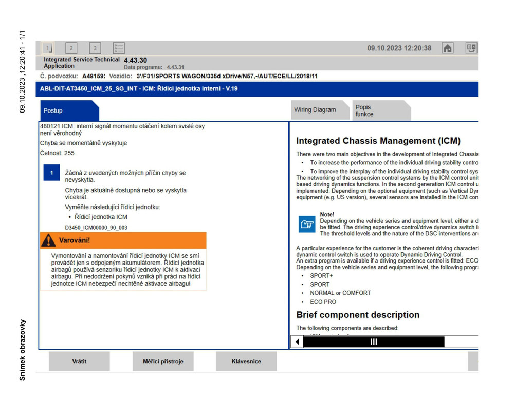
Task: Click the 'Varování!' header bar
Action: click(x=123, y=240)
